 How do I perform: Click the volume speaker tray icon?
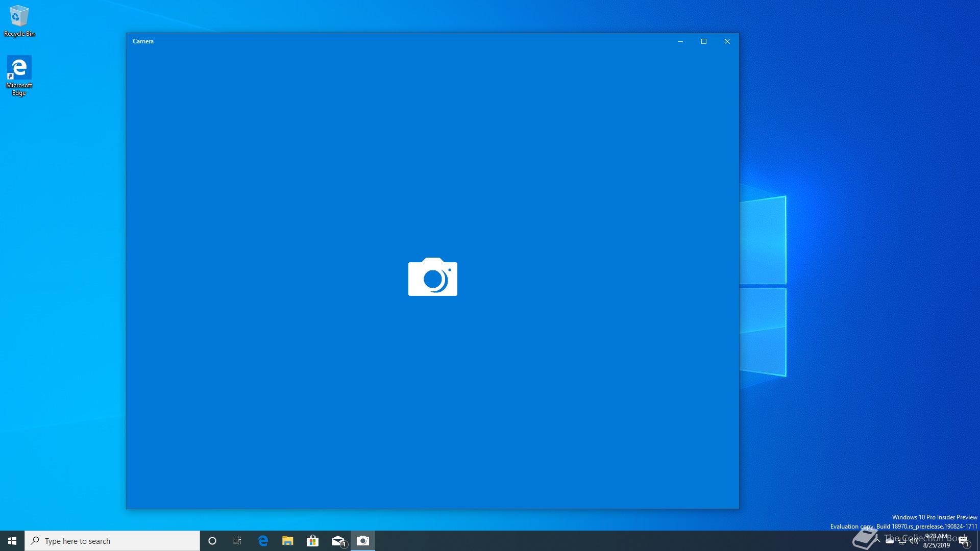[914, 541]
